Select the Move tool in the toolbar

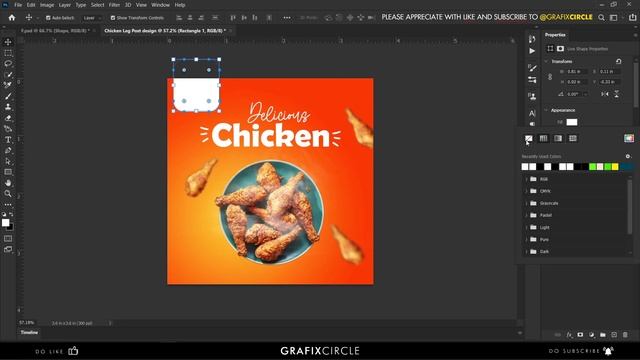pyautogui.click(x=8, y=42)
